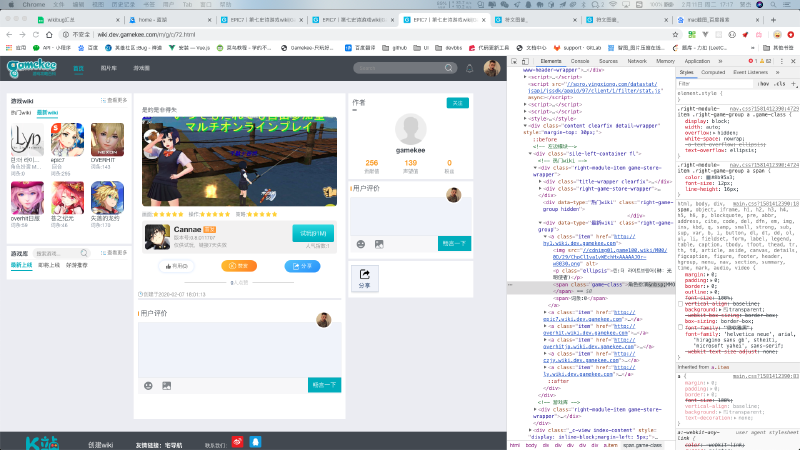Open the Apple menu in the menu bar
The image size is (800, 450).
[11, 5]
